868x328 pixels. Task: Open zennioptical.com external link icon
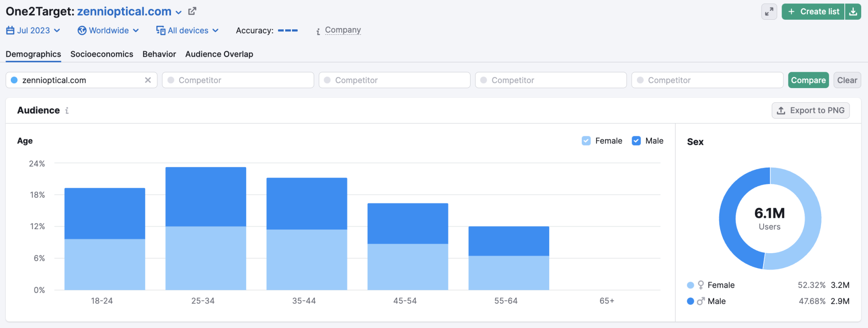192,11
